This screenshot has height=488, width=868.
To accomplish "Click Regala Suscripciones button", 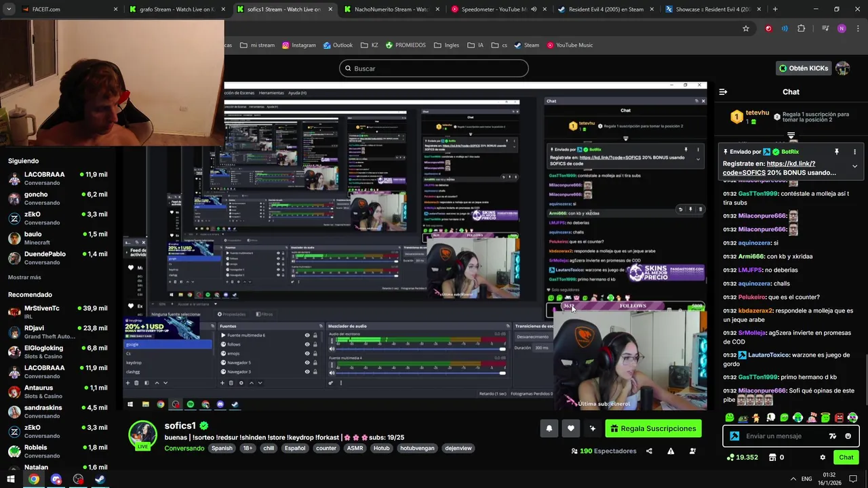I will (x=653, y=428).
